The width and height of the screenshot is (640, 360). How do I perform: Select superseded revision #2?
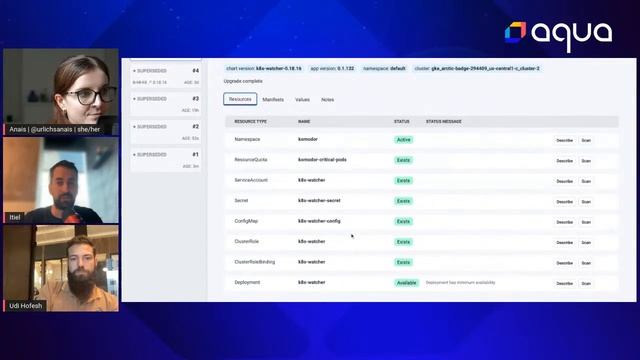166,132
